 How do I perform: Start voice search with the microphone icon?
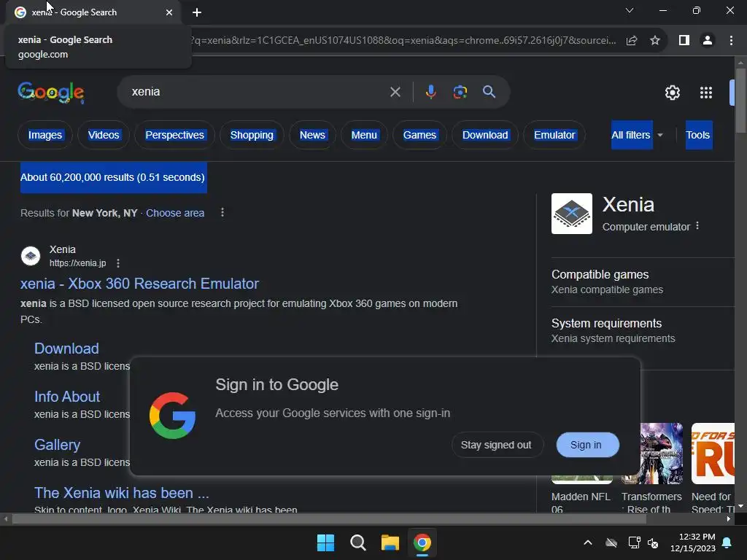430,92
